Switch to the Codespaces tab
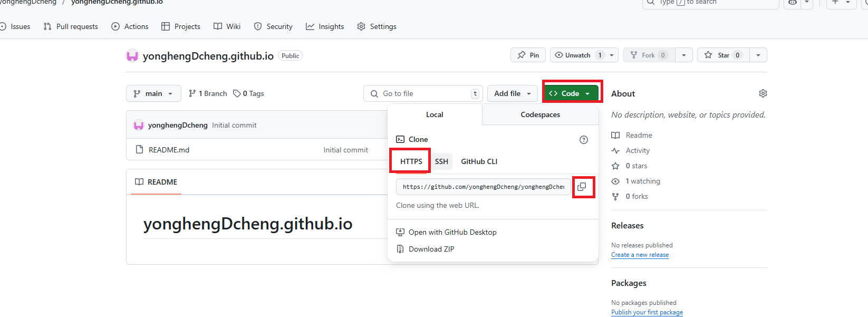Screen dimensions: 868x317 coord(540,114)
